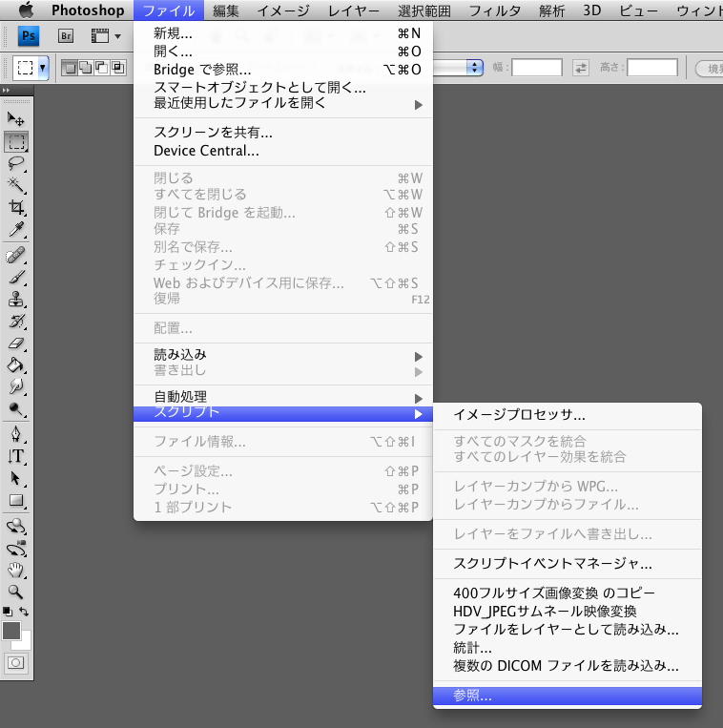Launch Bridge from the Br icon
Screen dimensions: 723x728
[x=66, y=35]
